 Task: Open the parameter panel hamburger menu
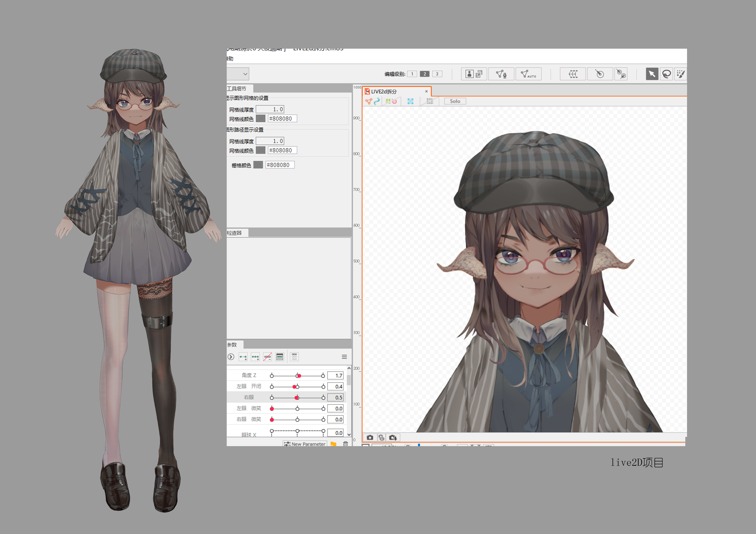[344, 357]
